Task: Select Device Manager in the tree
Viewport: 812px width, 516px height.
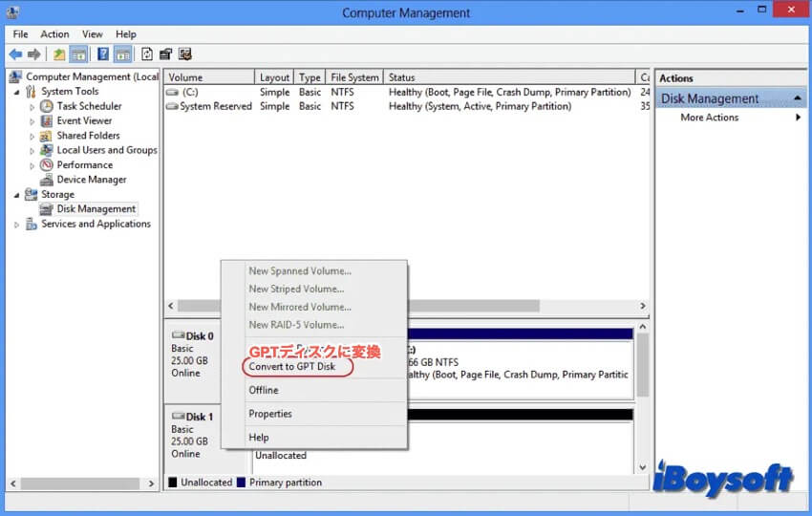Action: pyautogui.click(x=91, y=180)
